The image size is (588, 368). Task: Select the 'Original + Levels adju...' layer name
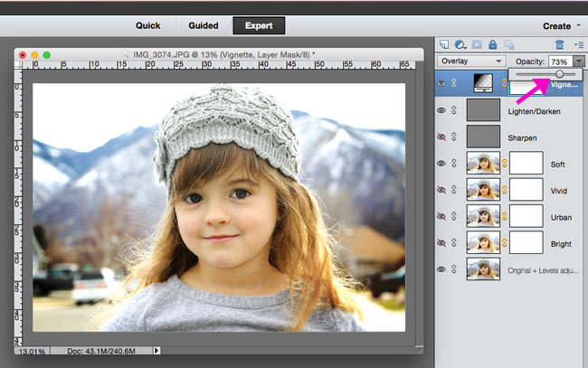click(543, 270)
